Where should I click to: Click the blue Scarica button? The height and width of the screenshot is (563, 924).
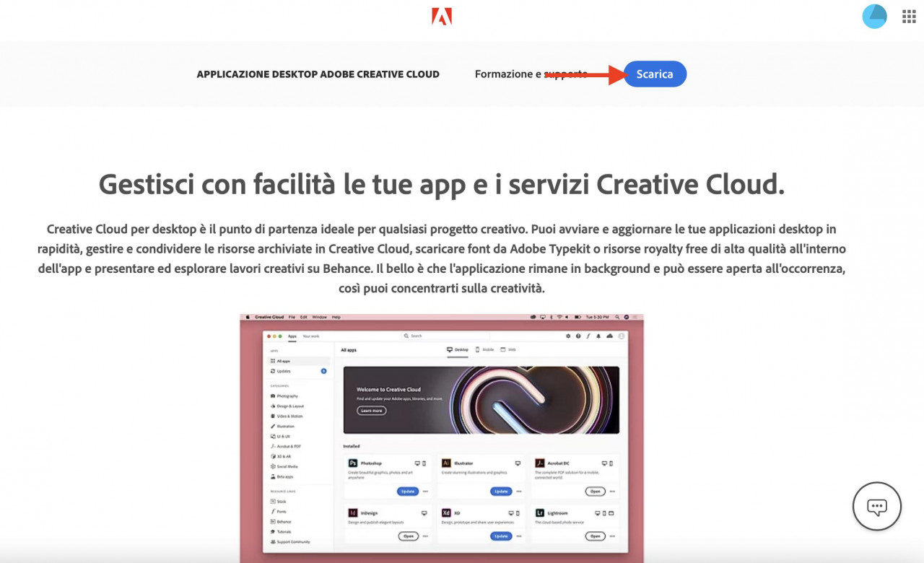(x=655, y=74)
